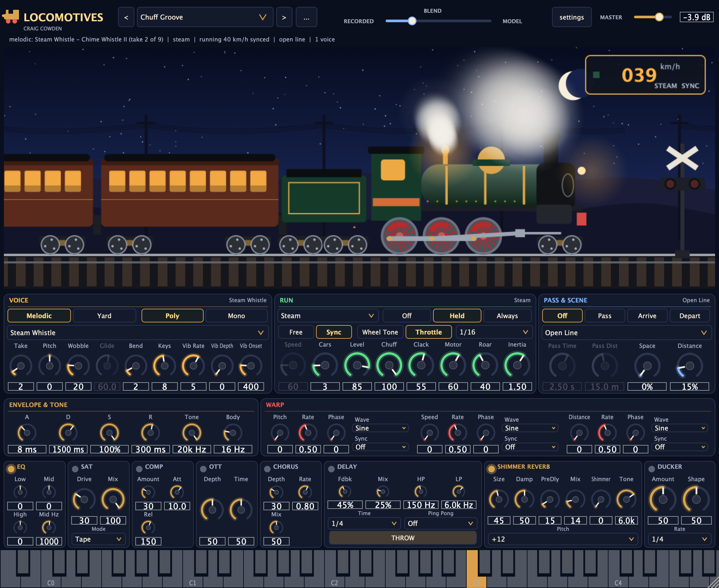Select the Always run mode
Image resolution: width=719 pixels, height=588 pixels.
507,316
